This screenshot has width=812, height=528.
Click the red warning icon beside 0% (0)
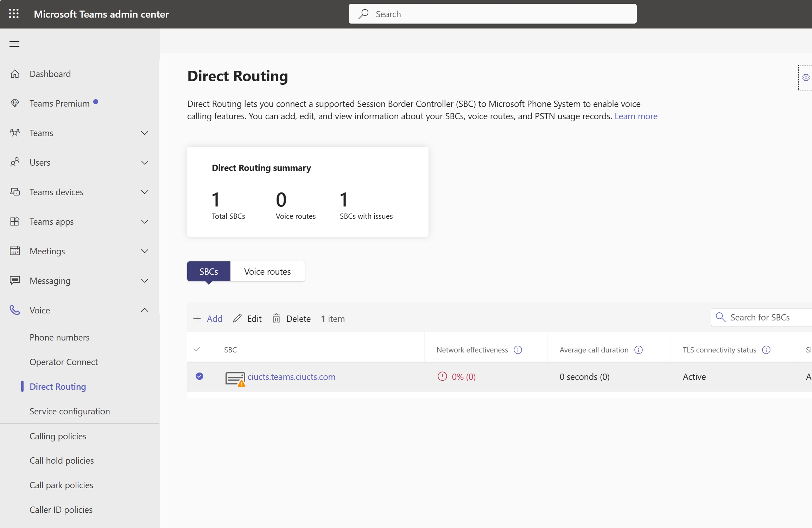(x=442, y=376)
